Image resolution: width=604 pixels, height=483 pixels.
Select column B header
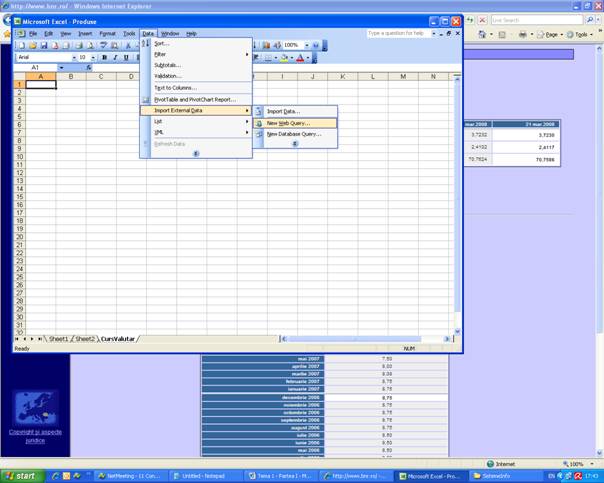click(71, 77)
